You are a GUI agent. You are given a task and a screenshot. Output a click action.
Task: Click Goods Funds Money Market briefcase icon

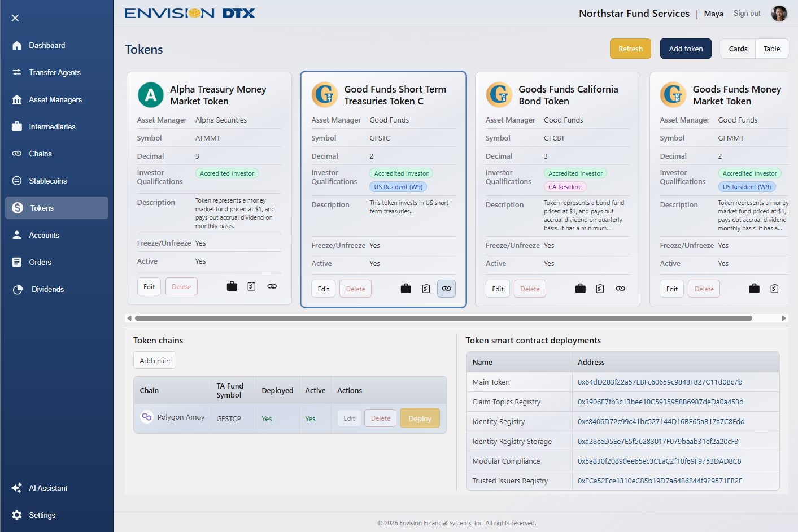click(x=755, y=289)
